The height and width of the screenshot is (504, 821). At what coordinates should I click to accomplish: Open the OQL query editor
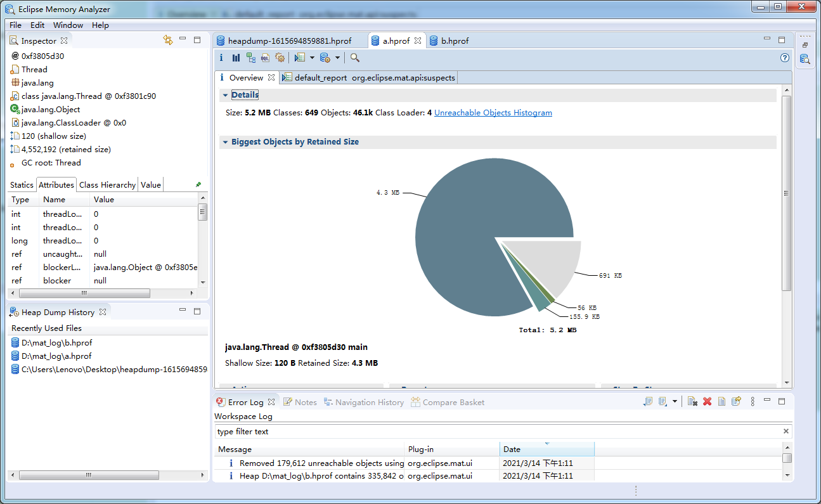pyautogui.click(x=265, y=58)
